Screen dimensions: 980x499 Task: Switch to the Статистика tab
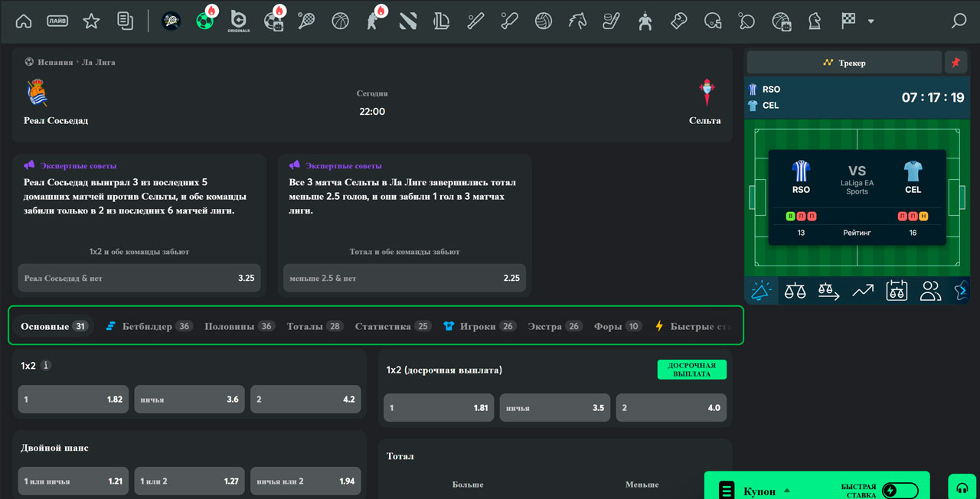click(x=394, y=326)
